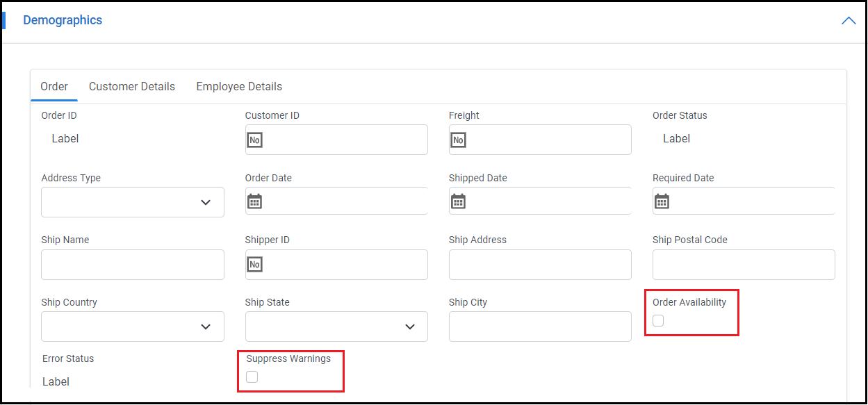
Task: Open the Address Type dropdown
Action: 133,202
